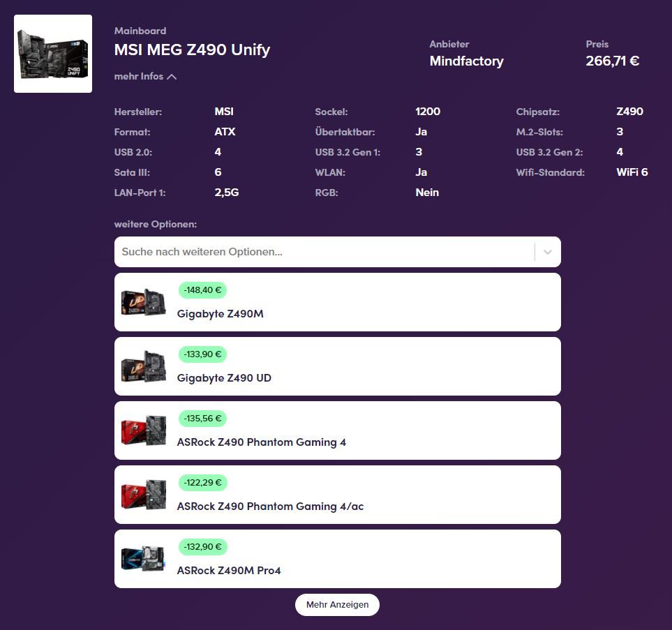The width and height of the screenshot is (672, 630).
Task: Click the -135,56 € price badge
Action: [x=202, y=419]
